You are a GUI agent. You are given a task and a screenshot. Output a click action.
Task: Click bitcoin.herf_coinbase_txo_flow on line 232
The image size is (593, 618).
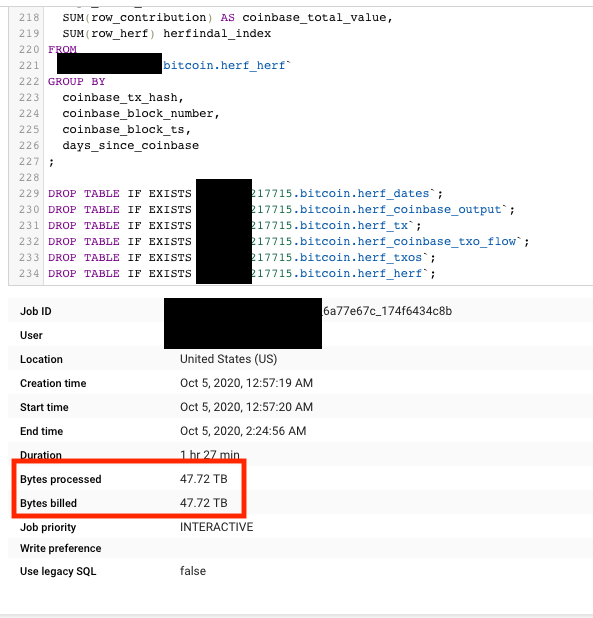tap(408, 241)
